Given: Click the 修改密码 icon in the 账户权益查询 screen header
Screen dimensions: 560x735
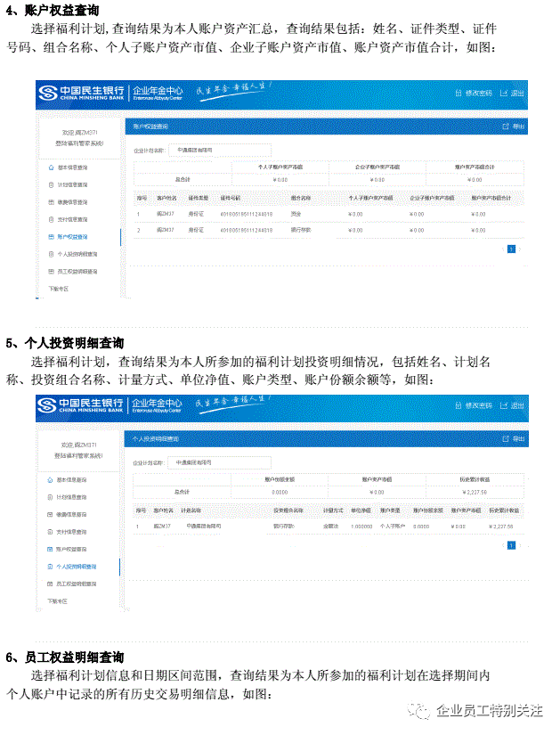Looking at the screenshot, I should click(459, 93).
